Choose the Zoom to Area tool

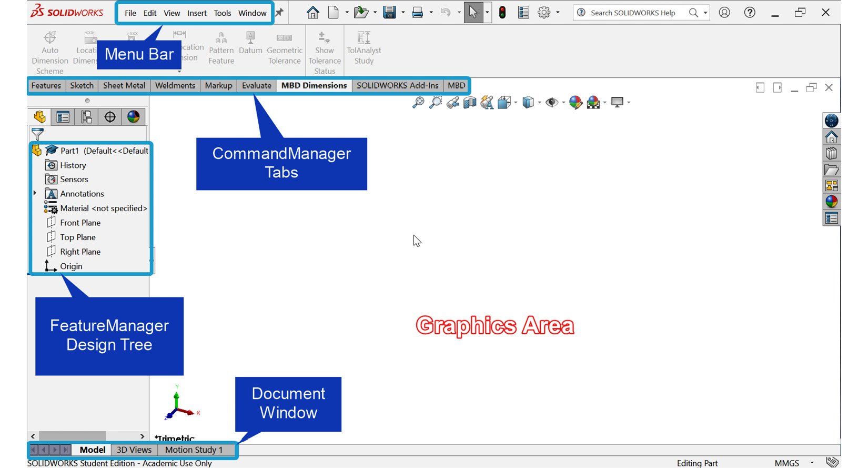[x=436, y=102]
